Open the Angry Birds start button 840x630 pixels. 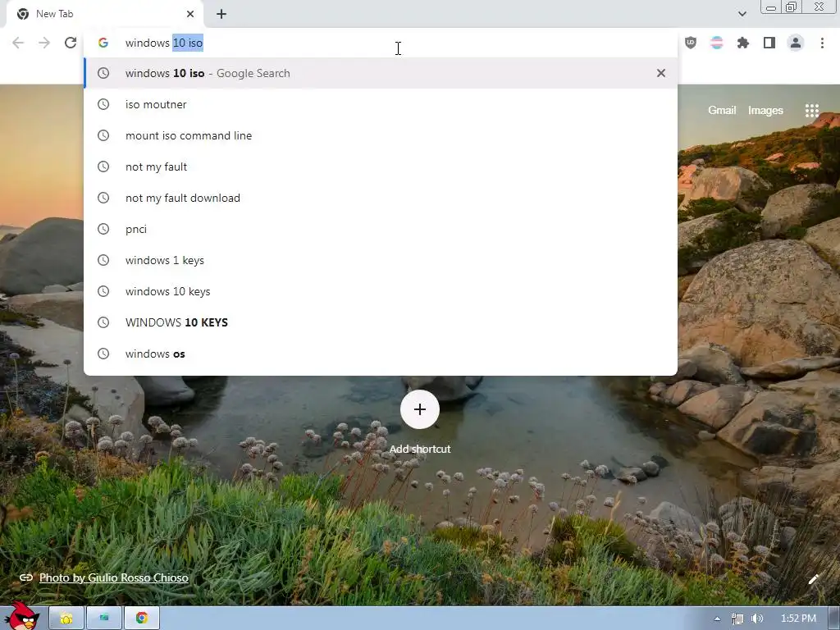click(x=22, y=616)
